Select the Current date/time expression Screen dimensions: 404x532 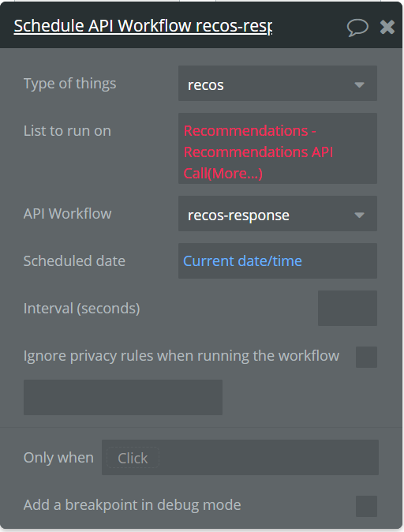point(242,261)
